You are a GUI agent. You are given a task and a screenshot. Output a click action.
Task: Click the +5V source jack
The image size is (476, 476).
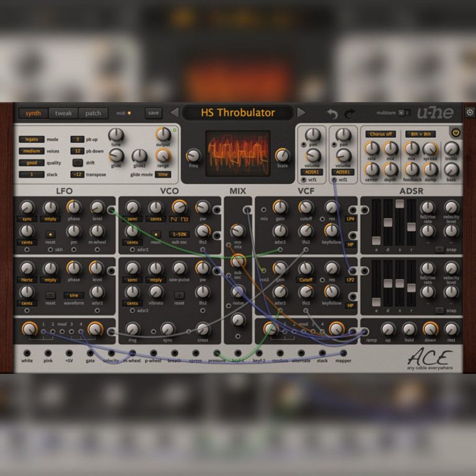click(69, 353)
